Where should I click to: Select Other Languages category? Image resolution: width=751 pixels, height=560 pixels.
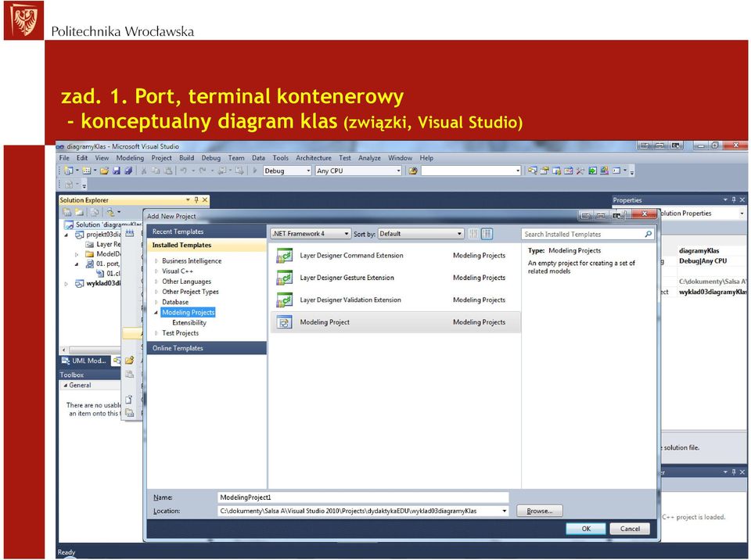(186, 282)
